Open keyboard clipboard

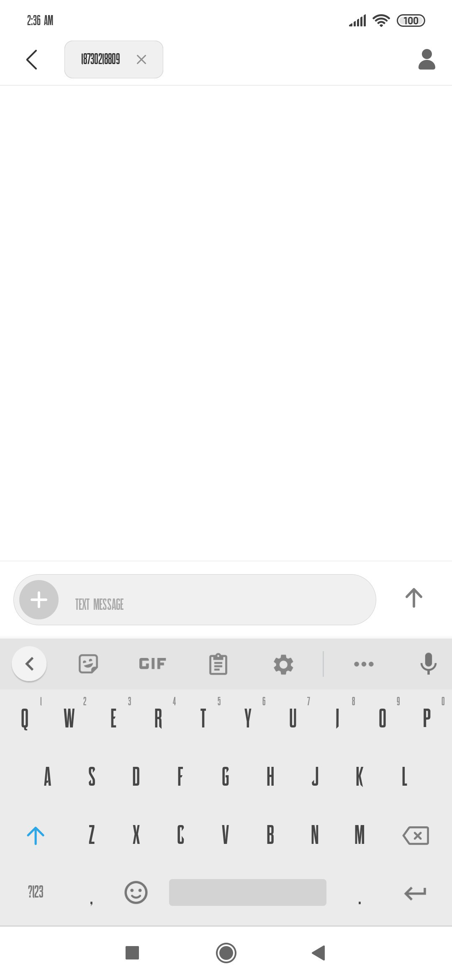point(218,664)
